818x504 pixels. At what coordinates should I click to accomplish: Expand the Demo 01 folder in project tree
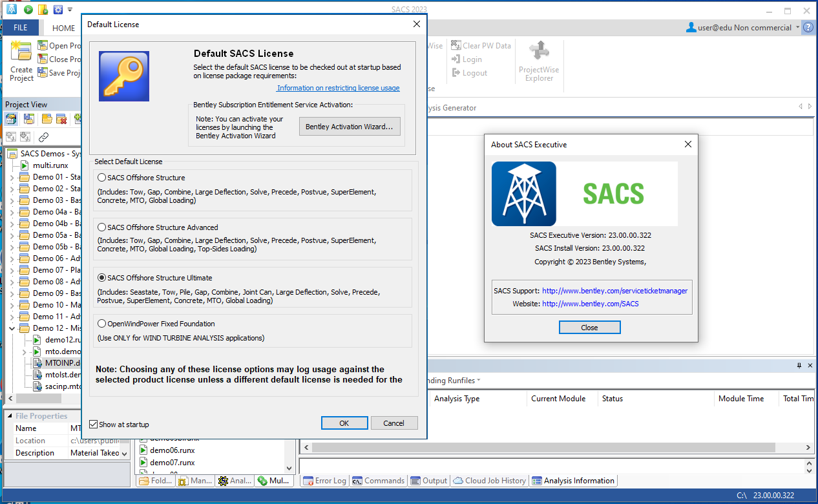click(12, 177)
